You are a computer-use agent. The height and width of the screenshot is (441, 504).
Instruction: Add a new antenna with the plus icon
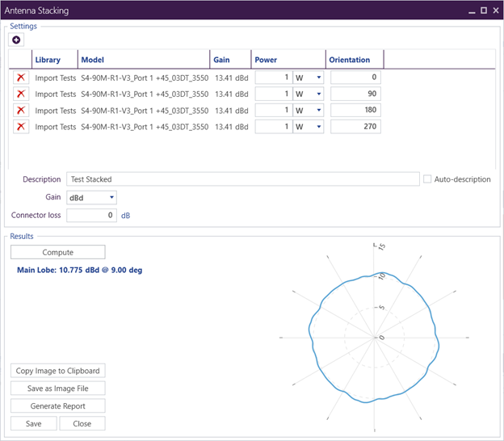[16, 40]
